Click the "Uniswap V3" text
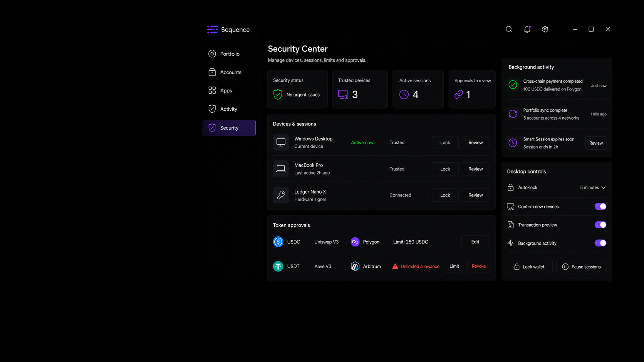644x362 pixels. click(x=326, y=242)
